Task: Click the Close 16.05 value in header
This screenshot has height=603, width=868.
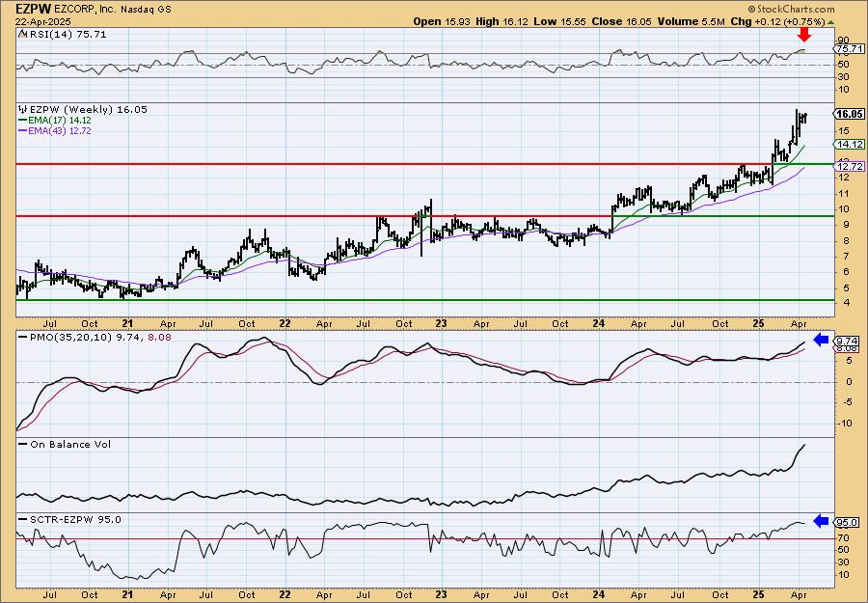Action: [x=620, y=21]
